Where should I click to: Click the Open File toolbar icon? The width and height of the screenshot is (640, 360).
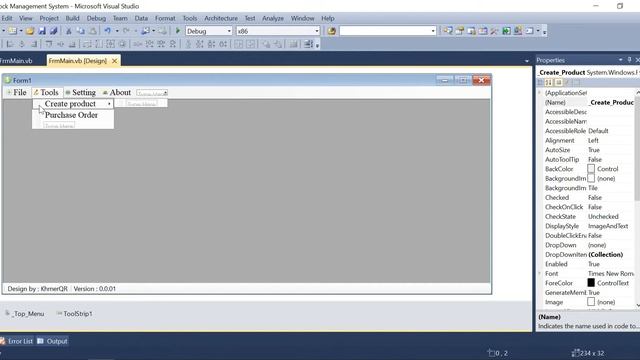pyautogui.click(x=30, y=31)
